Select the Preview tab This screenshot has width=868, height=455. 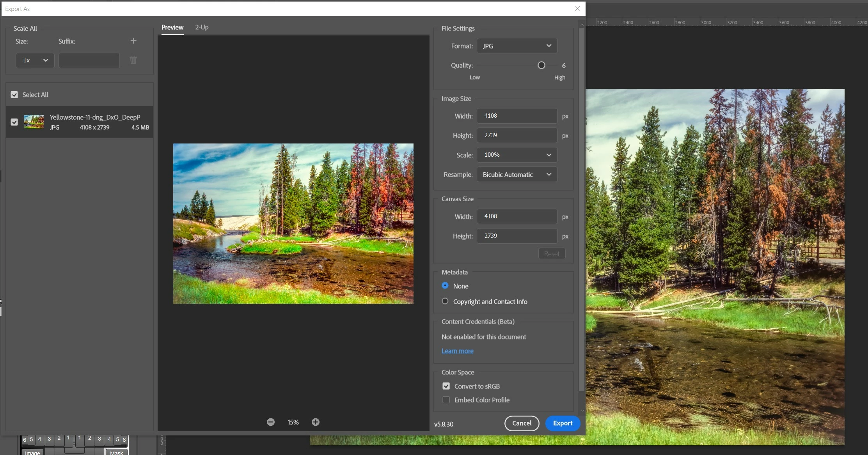click(172, 27)
